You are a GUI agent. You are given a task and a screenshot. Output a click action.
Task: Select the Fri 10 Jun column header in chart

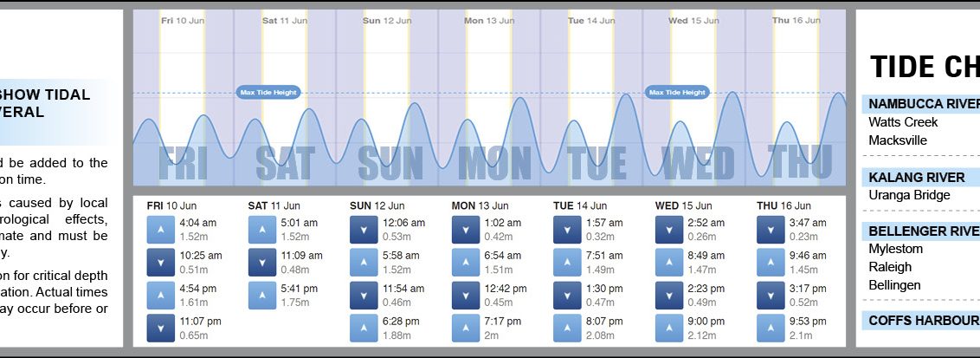pos(183,20)
